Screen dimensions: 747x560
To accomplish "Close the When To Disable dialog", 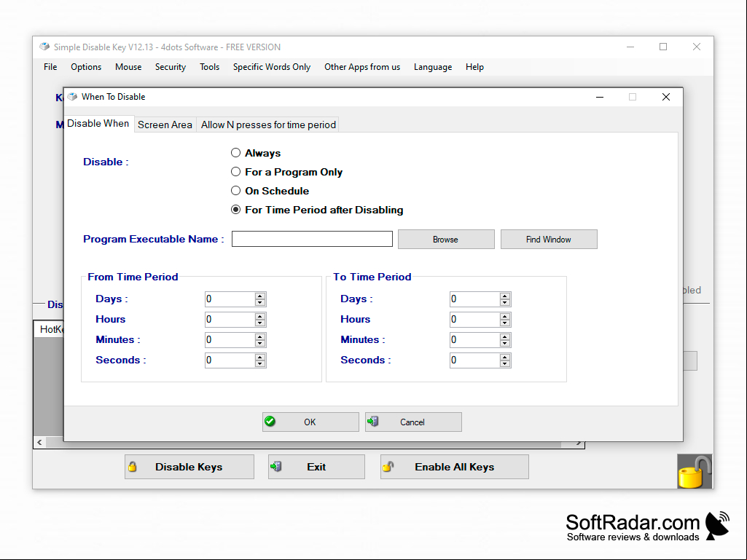I will pos(666,97).
